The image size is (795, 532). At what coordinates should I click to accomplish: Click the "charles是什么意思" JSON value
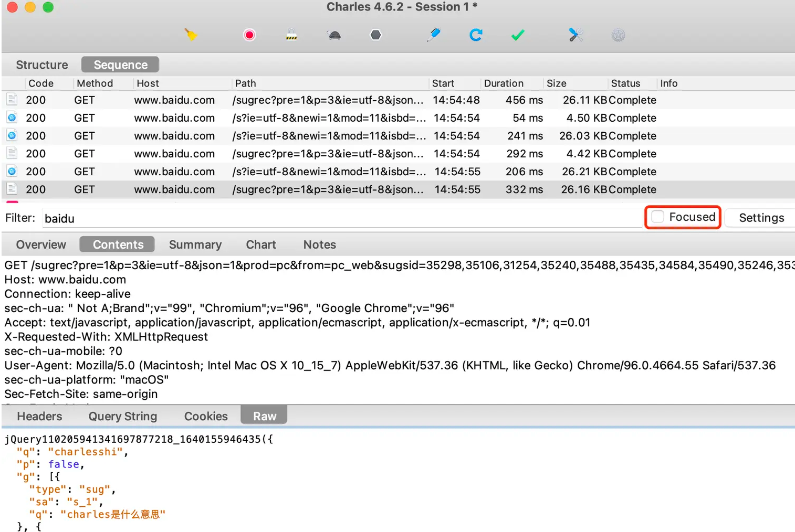pos(113,514)
